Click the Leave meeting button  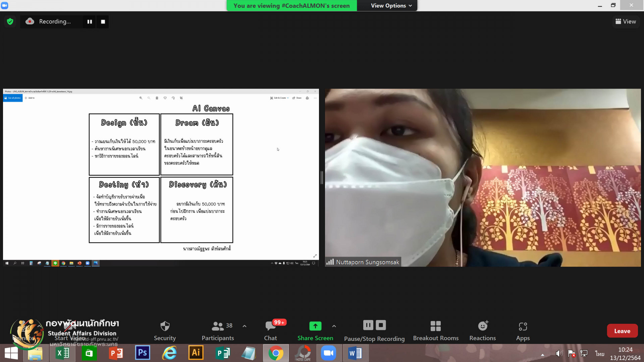(622, 331)
